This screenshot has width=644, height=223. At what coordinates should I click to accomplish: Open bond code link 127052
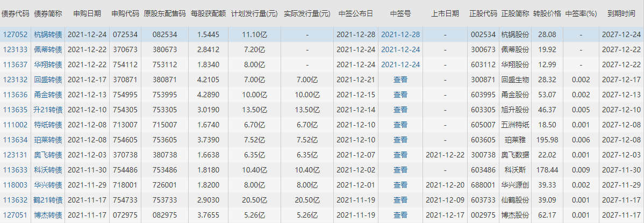click(x=15, y=34)
